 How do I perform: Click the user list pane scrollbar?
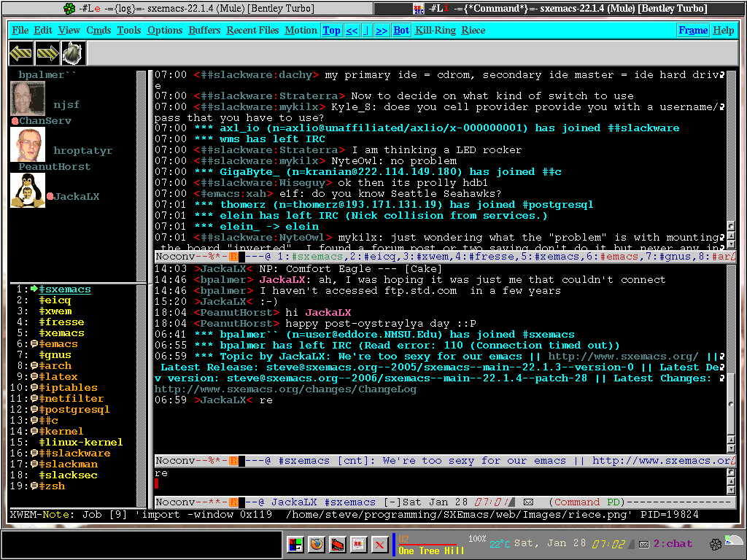pos(141,176)
